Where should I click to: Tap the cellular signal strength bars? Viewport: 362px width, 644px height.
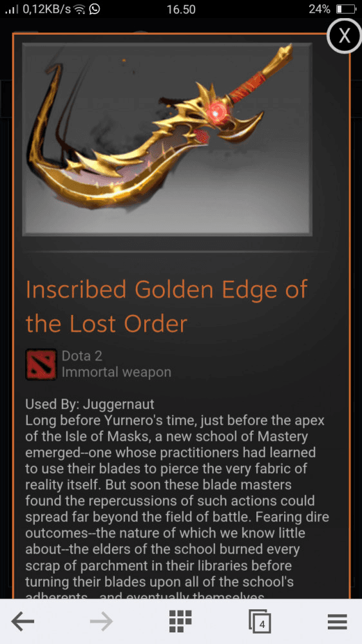pos(12,10)
